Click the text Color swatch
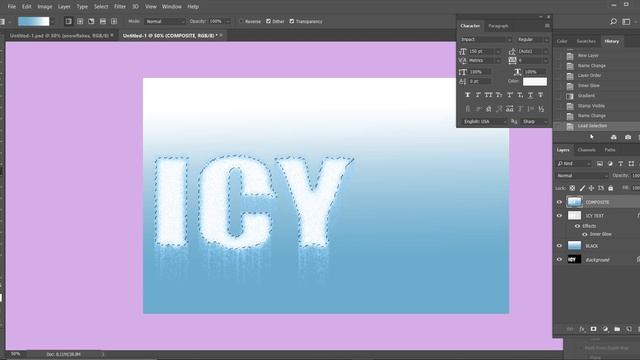Image resolution: width=640 pixels, height=360 pixels. click(x=535, y=82)
